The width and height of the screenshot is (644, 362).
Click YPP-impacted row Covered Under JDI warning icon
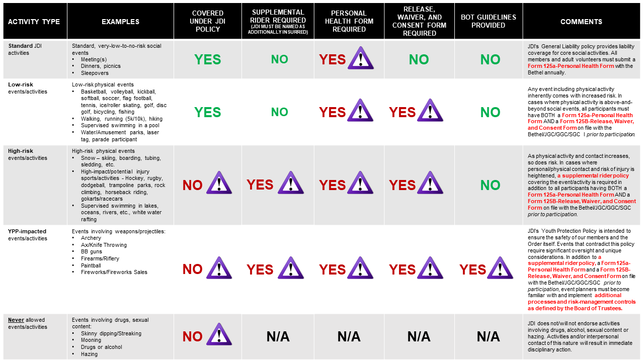(x=219, y=268)
